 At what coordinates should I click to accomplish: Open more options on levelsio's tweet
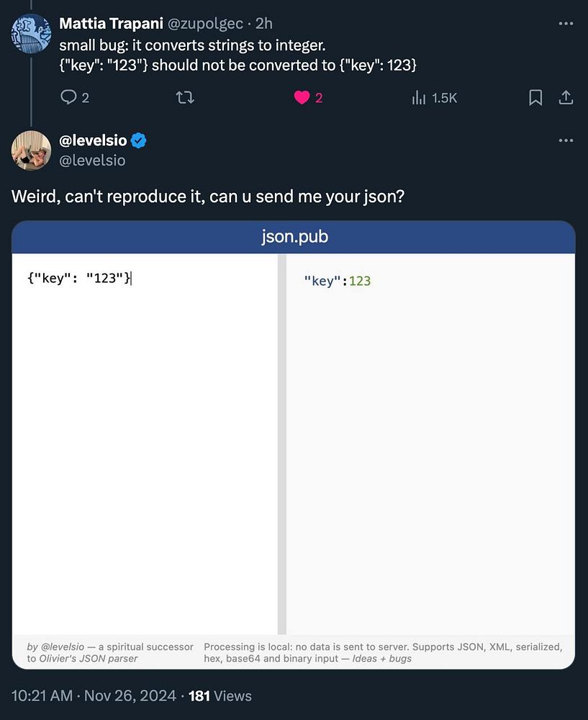click(x=566, y=140)
